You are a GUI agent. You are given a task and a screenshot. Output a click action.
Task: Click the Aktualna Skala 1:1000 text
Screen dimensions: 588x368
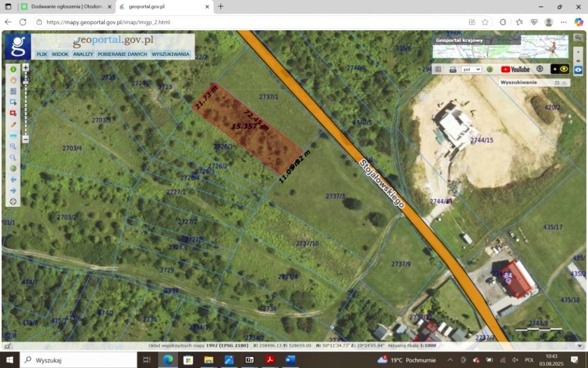[x=412, y=345]
